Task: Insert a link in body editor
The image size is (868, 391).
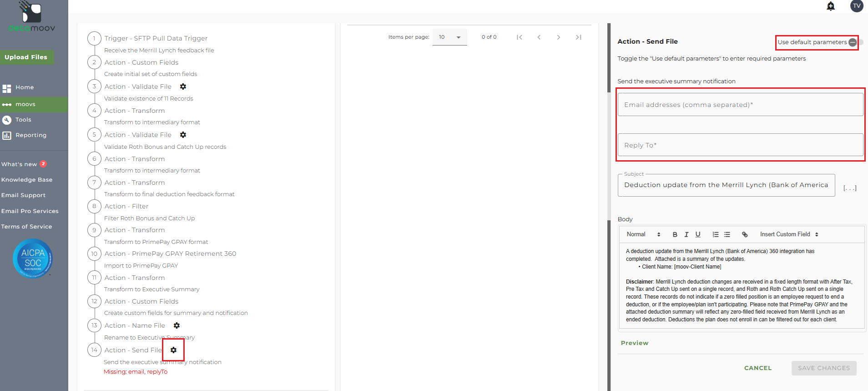Action: tap(745, 234)
